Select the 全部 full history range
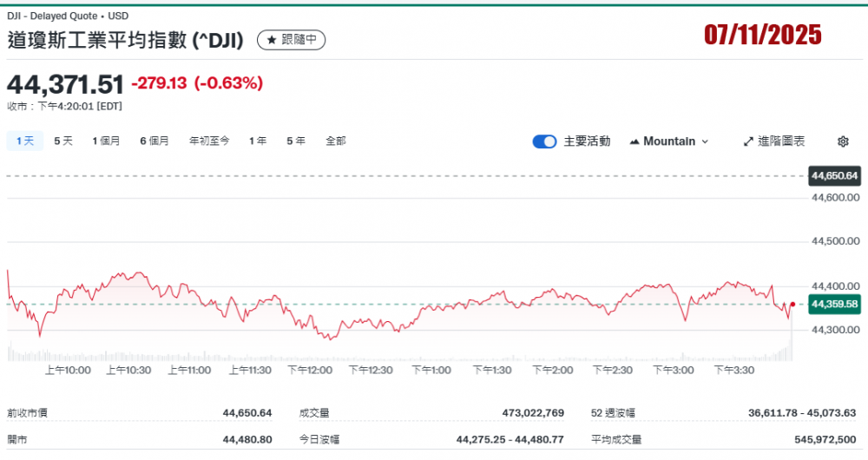 [x=336, y=141]
